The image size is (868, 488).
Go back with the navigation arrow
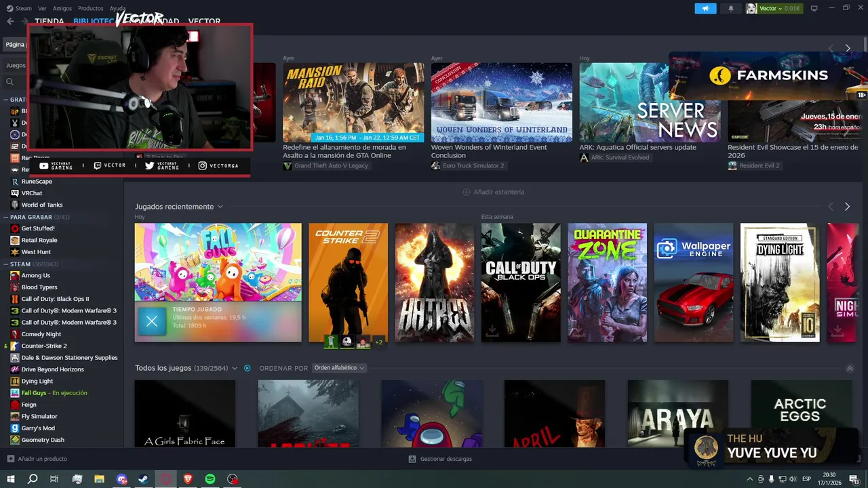pyautogui.click(x=10, y=21)
